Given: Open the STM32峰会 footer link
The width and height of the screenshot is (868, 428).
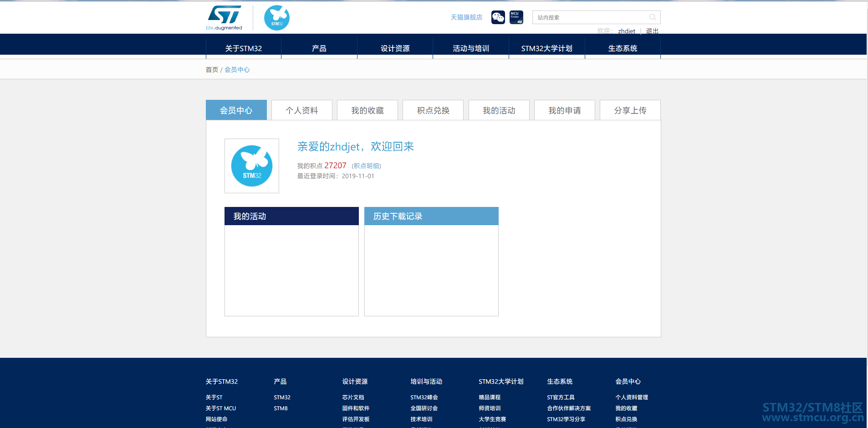Looking at the screenshot, I should pyautogui.click(x=424, y=397).
